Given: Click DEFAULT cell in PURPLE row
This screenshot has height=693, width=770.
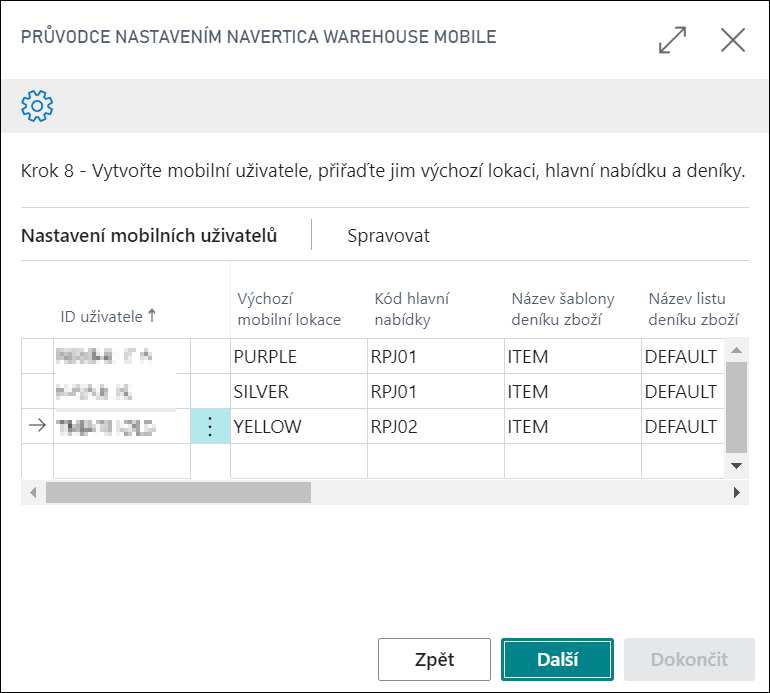Looking at the screenshot, I should pos(683,356).
